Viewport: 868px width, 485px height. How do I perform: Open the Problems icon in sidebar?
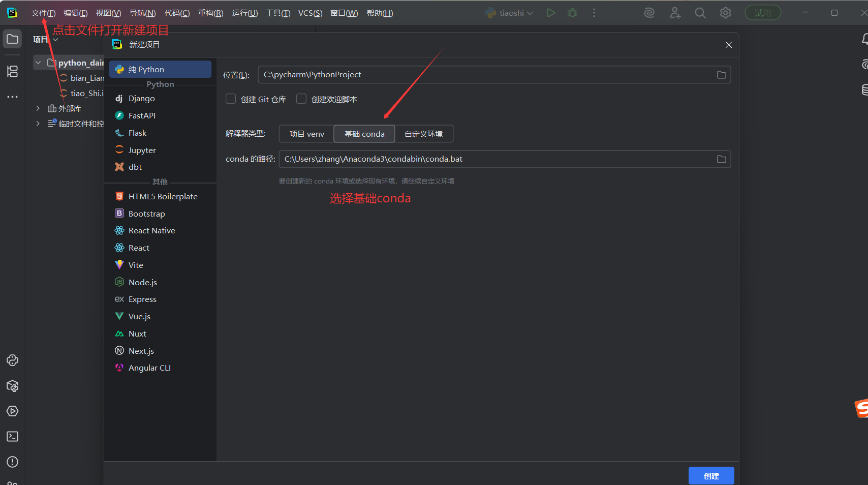12,462
